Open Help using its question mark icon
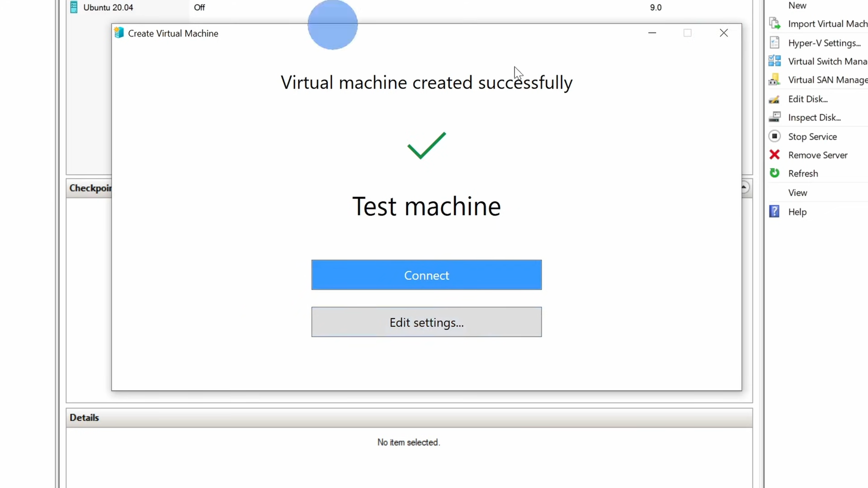Screen dimensions: 868x488 [774, 211]
